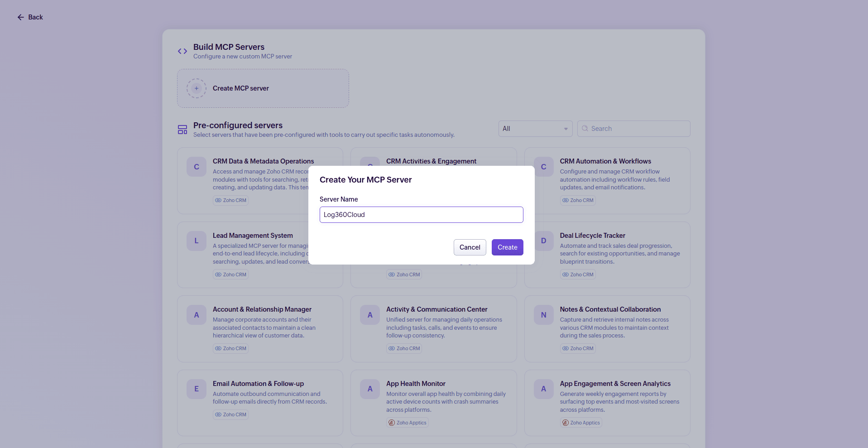The image size is (868, 448).
Task: Click Zoho Apptics tag under App Engagement & Screen Analytics
Action: 581,423
